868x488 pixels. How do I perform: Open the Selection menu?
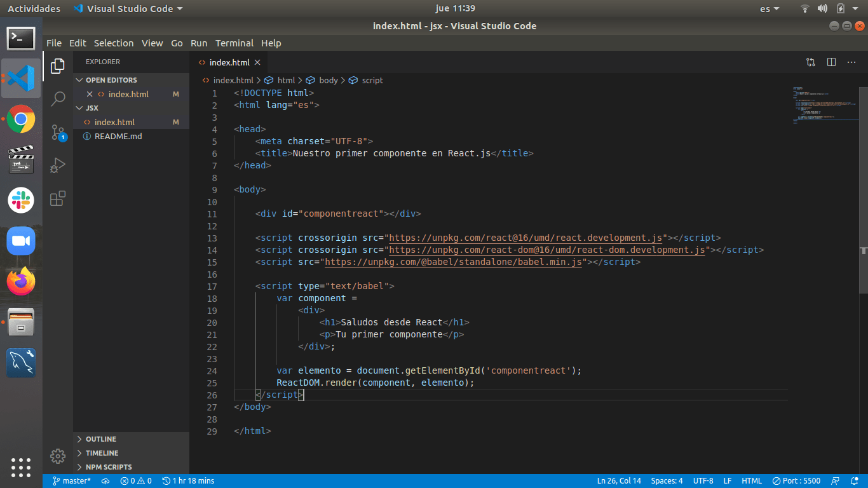pos(114,43)
